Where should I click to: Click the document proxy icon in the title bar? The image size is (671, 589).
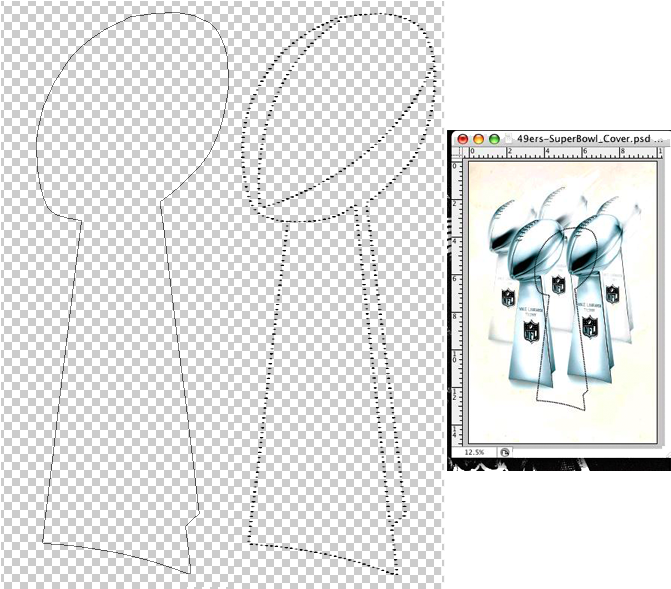[508, 139]
